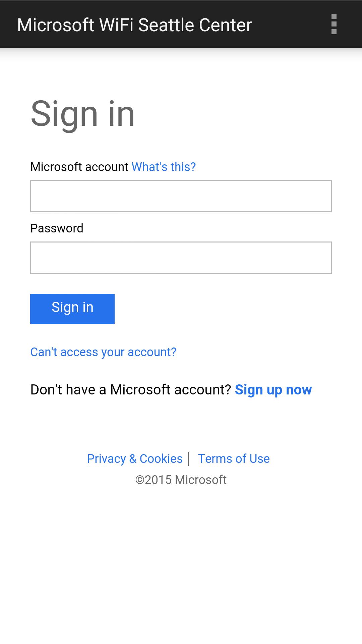Open the Terms of Use page
The height and width of the screenshot is (644, 362).
pyautogui.click(x=234, y=458)
